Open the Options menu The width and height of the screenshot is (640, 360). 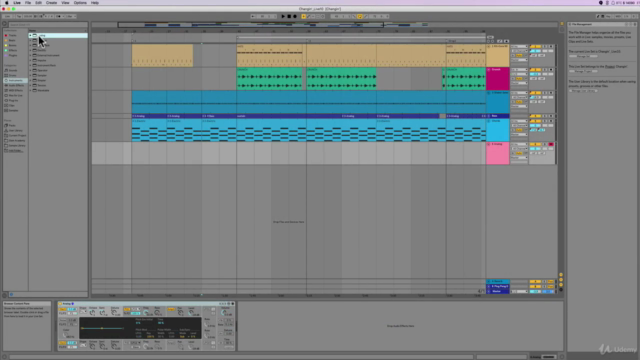(x=80, y=3)
